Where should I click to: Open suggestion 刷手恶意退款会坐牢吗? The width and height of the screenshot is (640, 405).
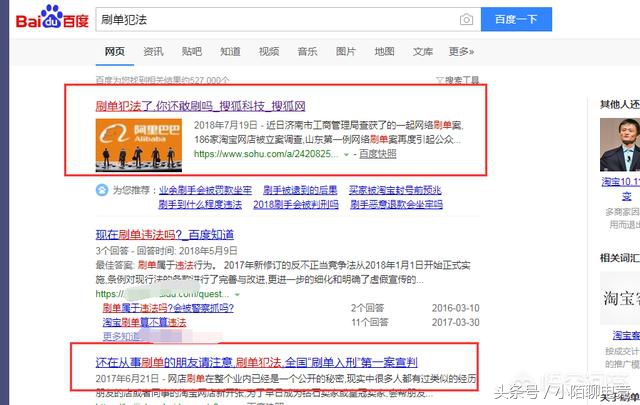point(396,204)
